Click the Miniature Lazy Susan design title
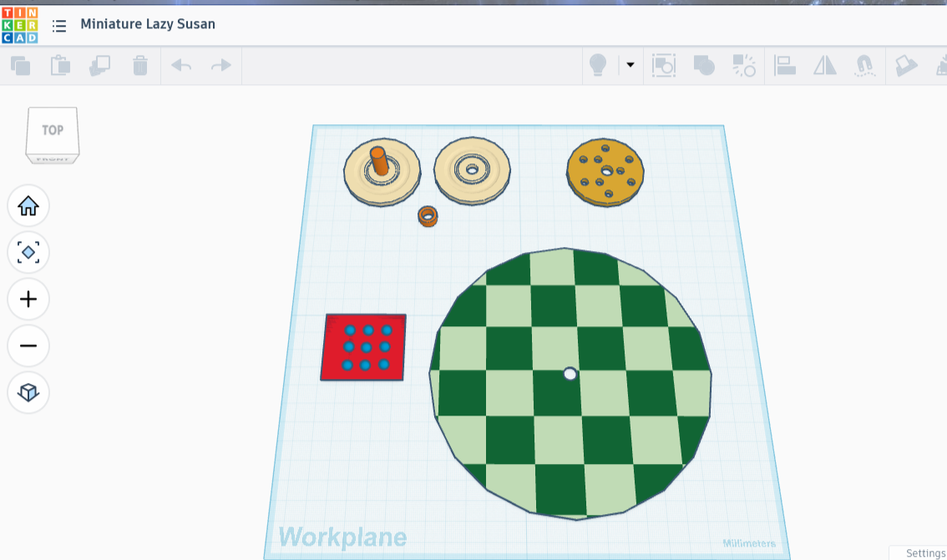 148,24
